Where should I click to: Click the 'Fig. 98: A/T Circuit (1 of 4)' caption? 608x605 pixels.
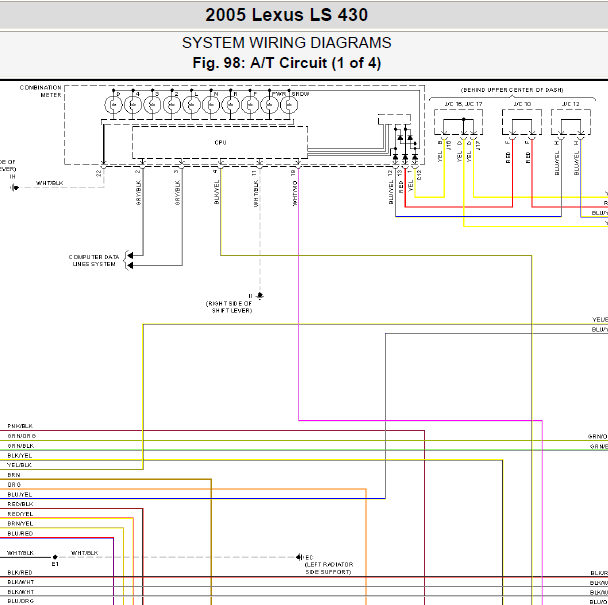click(287, 63)
